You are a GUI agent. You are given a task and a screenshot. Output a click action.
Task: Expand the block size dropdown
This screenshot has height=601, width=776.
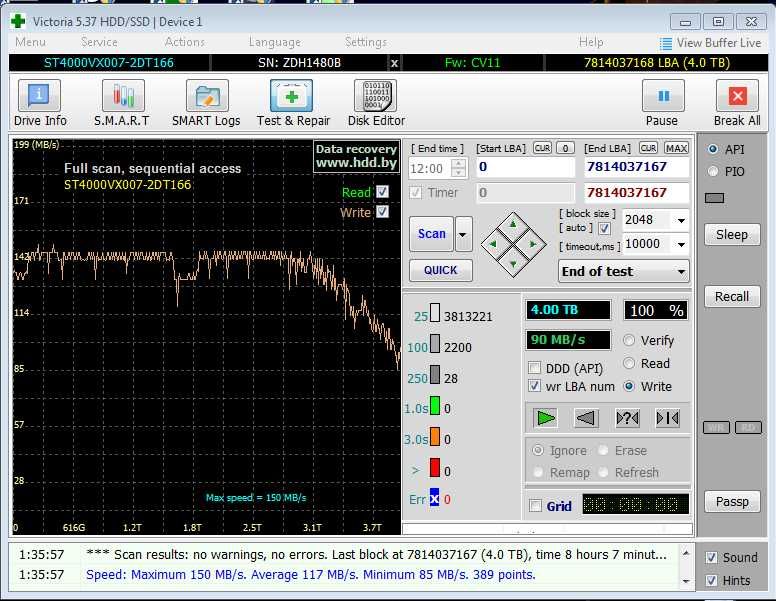point(680,220)
